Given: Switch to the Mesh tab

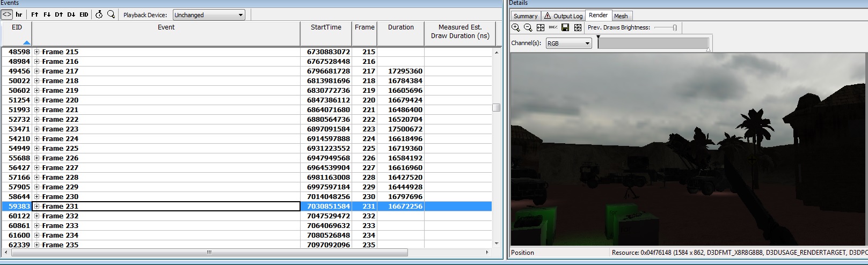Looking at the screenshot, I should tap(621, 16).
